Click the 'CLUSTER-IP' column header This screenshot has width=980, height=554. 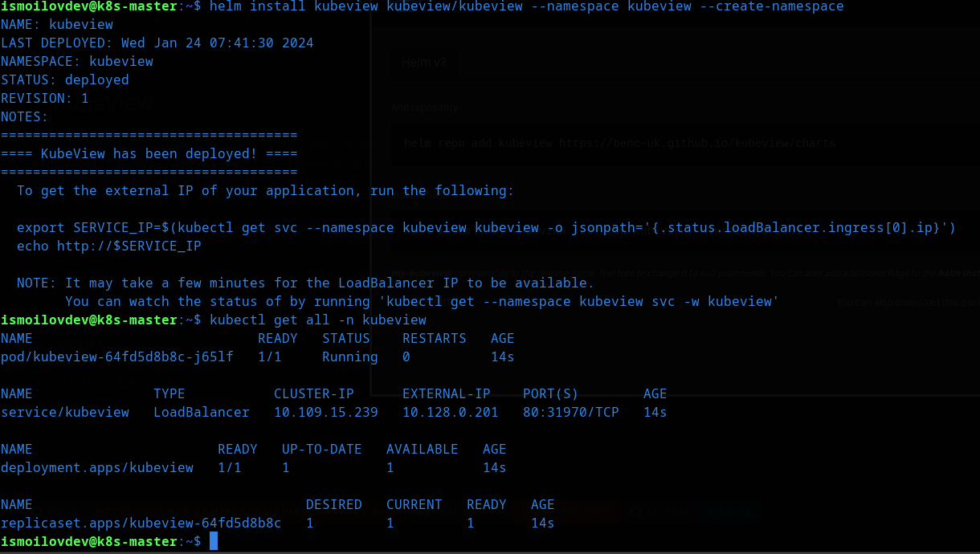tap(314, 394)
